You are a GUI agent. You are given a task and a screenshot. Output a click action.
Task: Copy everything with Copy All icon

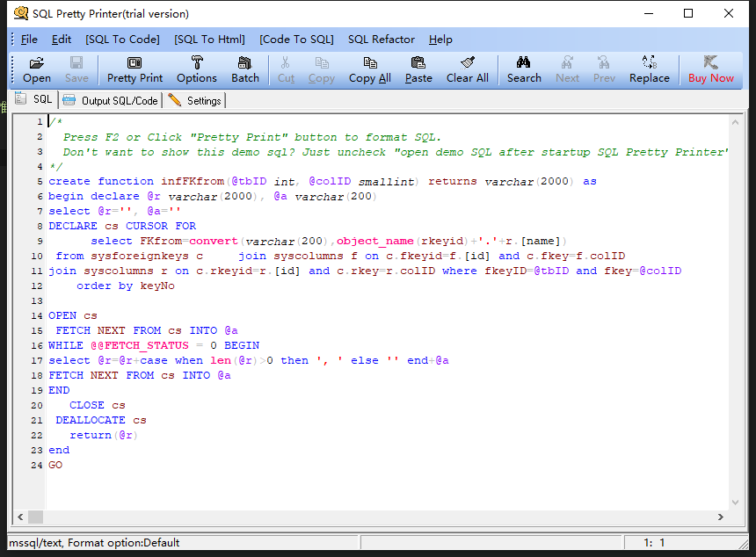click(x=370, y=70)
